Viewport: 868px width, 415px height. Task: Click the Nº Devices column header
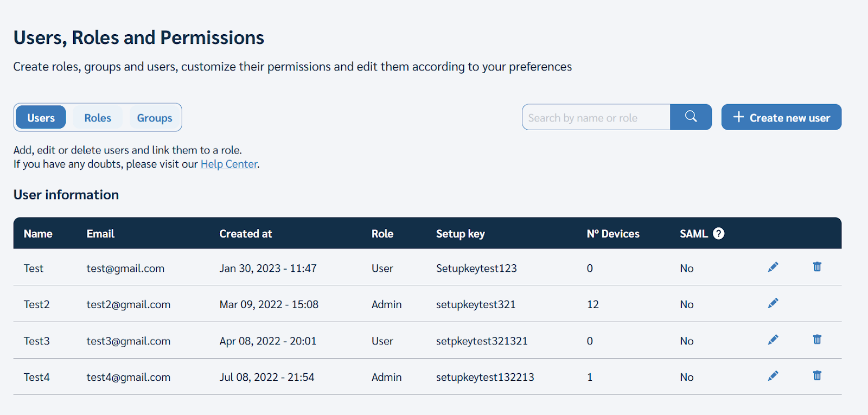[613, 234]
